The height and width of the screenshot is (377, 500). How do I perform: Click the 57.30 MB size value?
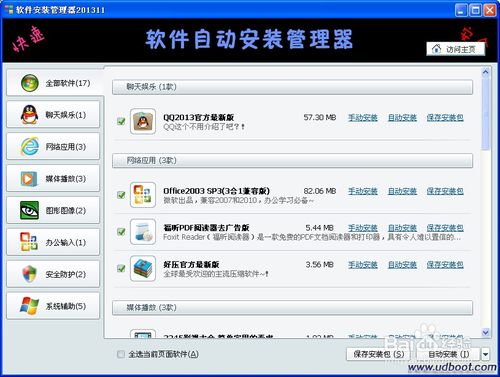click(x=319, y=117)
